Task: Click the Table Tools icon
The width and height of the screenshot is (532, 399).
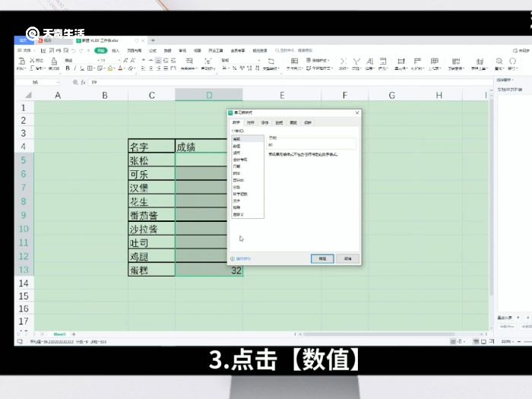Action: (x=480, y=62)
